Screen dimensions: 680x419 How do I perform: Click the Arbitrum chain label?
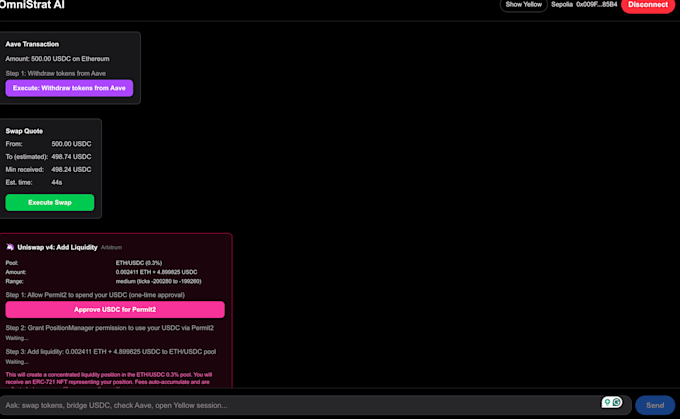pos(111,248)
